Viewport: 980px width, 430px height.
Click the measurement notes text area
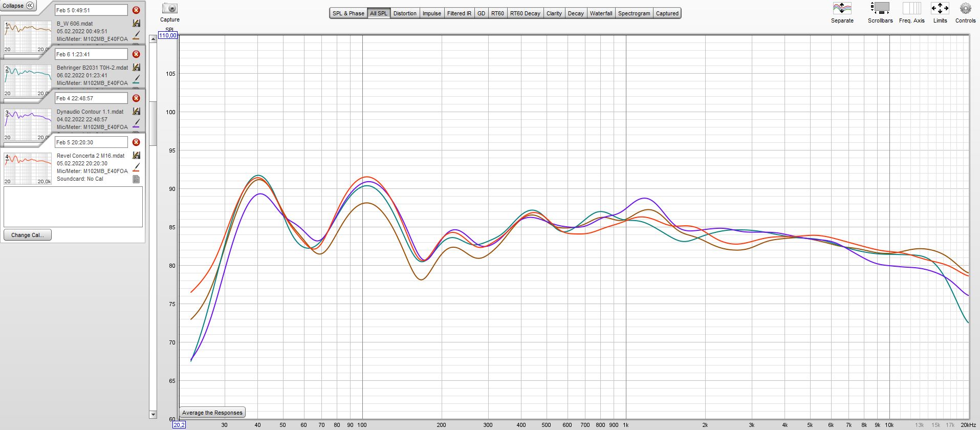73,207
